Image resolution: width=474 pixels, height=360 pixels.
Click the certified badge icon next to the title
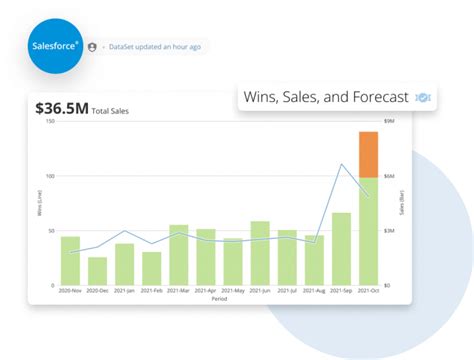tap(423, 98)
